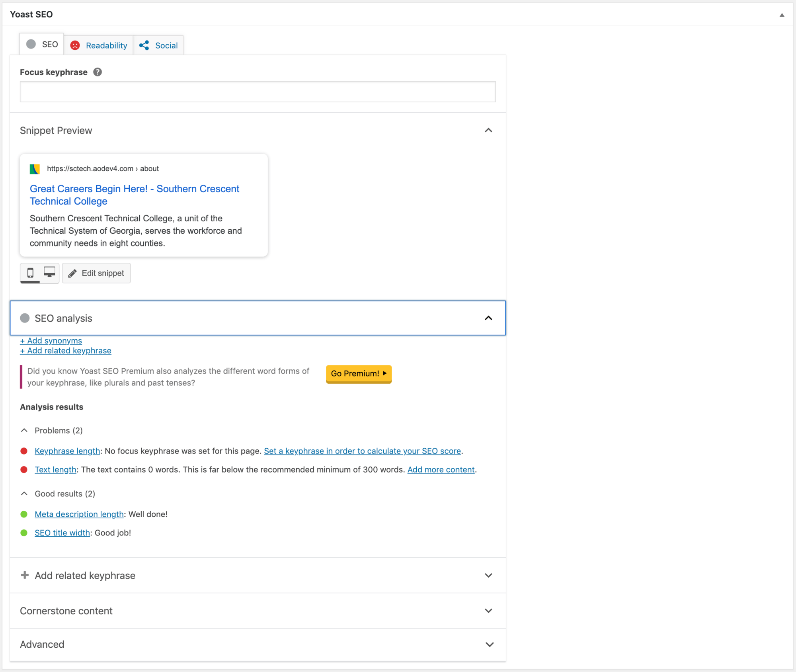Viewport: 796px width, 672px height.
Task: Select mobile preview mode icon
Action: click(x=30, y=273)
